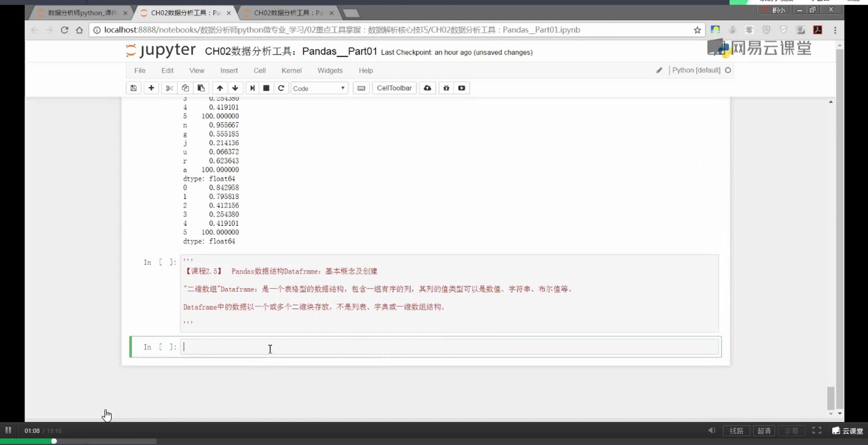The height and width of the screenshot is (445, 868).
Task: Click the video camera icon in the notebook toolbar
Action: pos(462,88)
